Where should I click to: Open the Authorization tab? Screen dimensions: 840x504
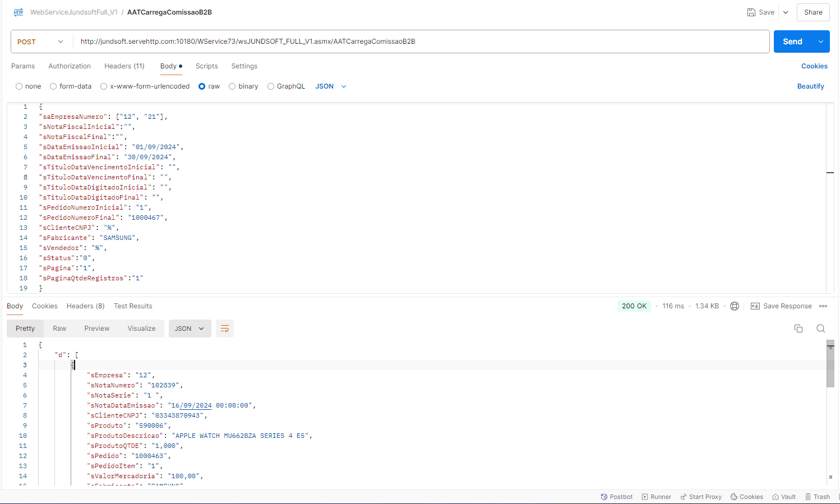[70, 66]
